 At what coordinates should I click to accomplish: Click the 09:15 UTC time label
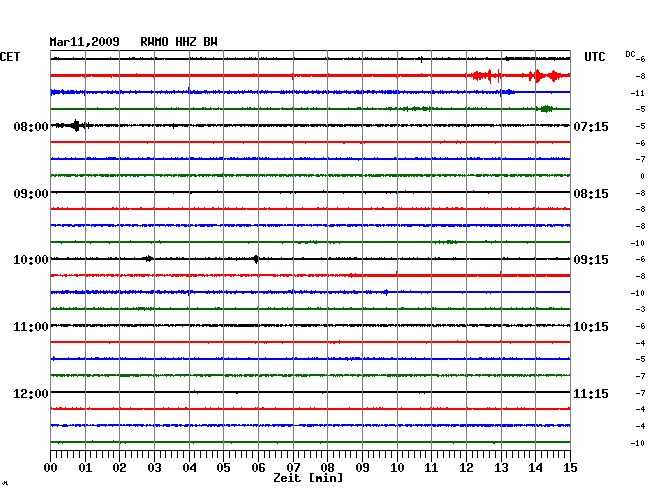coord(591,260)
